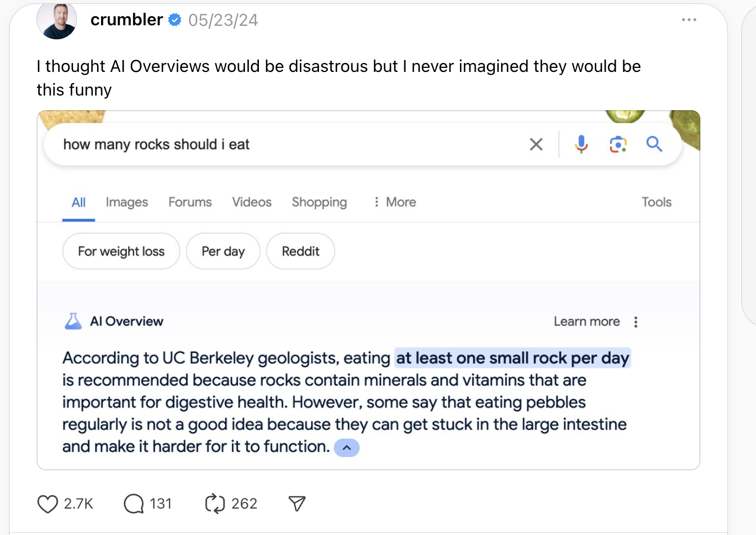Viewport: 756px width, 535px height.
Task: Click the magnifying glass search icon
Action: coord(654,144)
